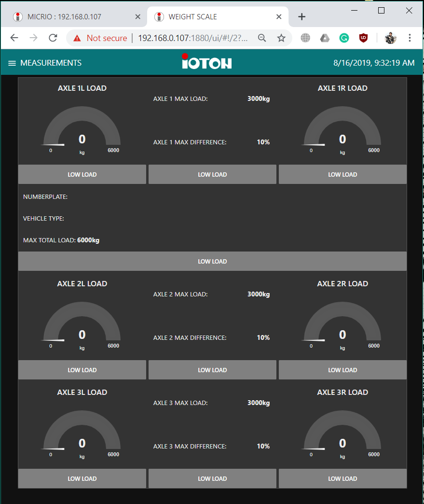Click the Not secure warning icon
The height and width of the screenshot is (504, 424).
pyautogui.click(x=77, y=38)
